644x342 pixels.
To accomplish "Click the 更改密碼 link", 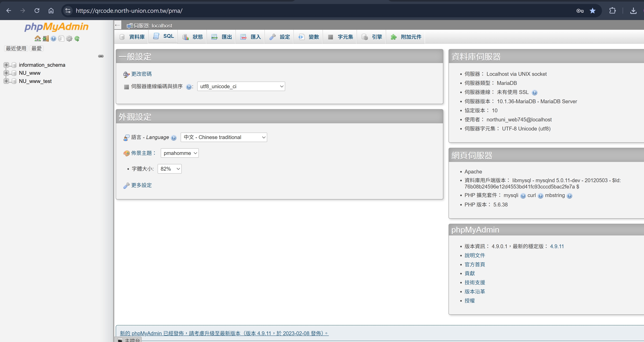I will (142, 74).
